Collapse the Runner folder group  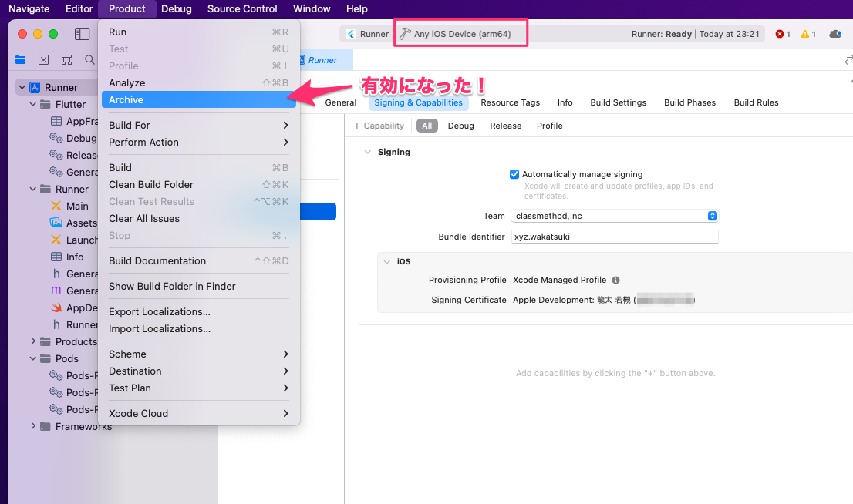[32, 189]
